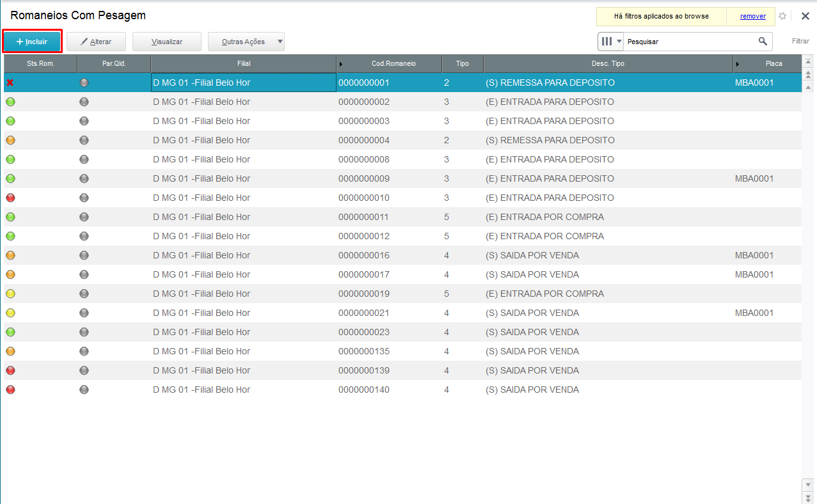
Task: Click the search magnifier icon
Action: 763,42
